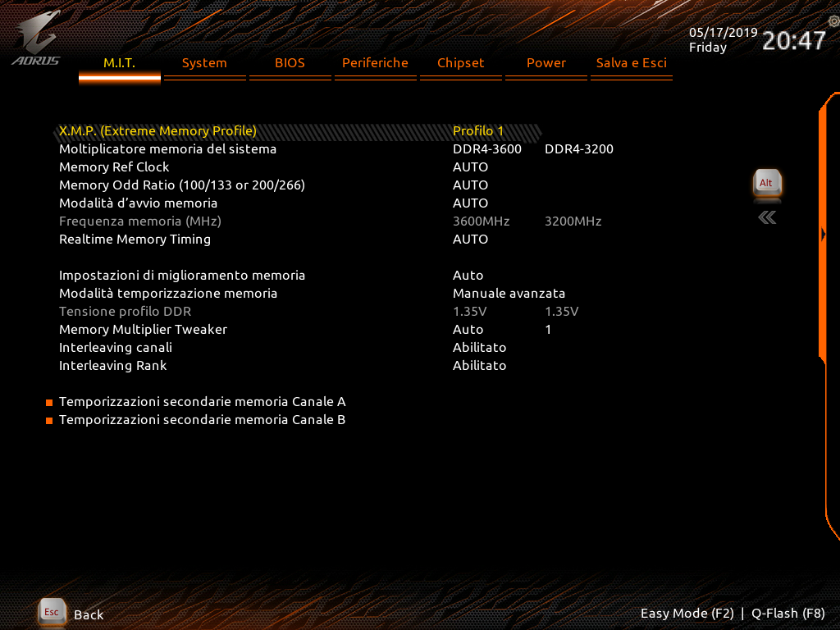Click the double left chevron icon
Image resolution: width=840 pixels, height=630 pixels.
pyautogui.click(x=767, y=217)
